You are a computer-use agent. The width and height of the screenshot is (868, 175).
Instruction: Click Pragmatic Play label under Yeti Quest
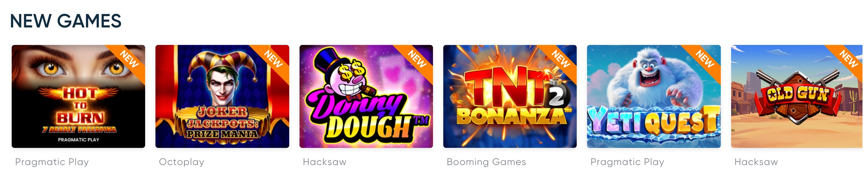627,162
